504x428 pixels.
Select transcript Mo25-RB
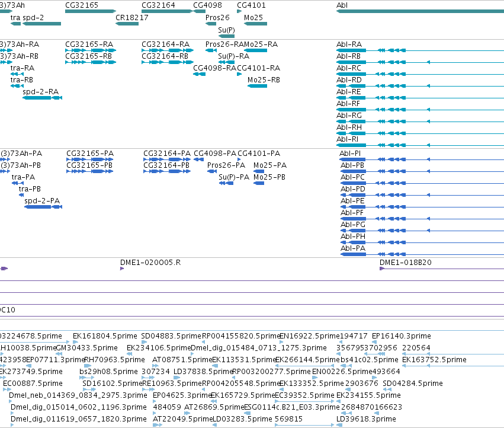264,80
